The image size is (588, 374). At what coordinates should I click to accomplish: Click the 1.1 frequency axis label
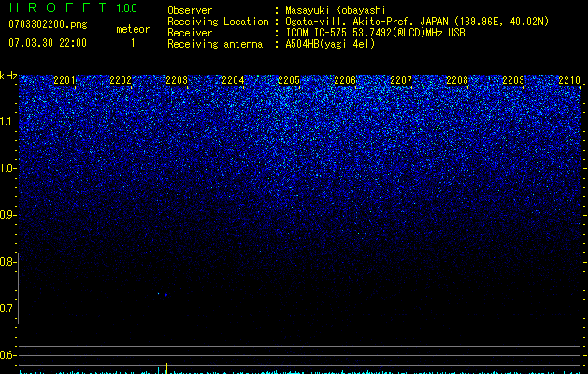click(7, 122)
